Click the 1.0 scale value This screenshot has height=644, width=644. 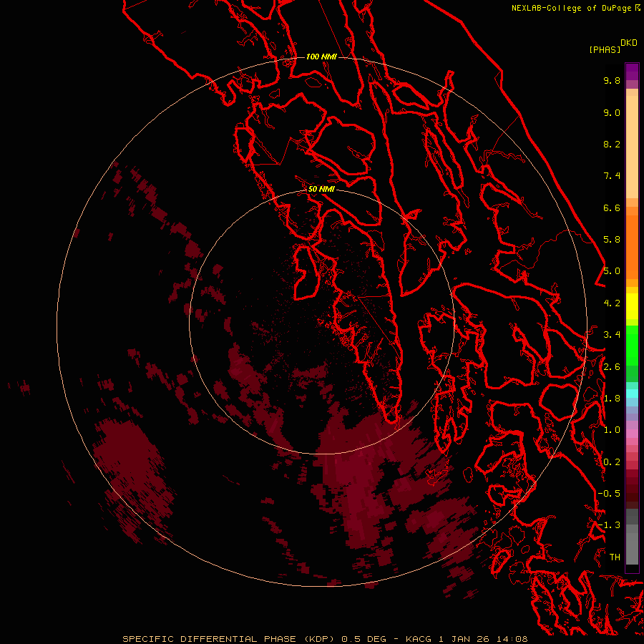pyautogui.click(x=612, y=430)
